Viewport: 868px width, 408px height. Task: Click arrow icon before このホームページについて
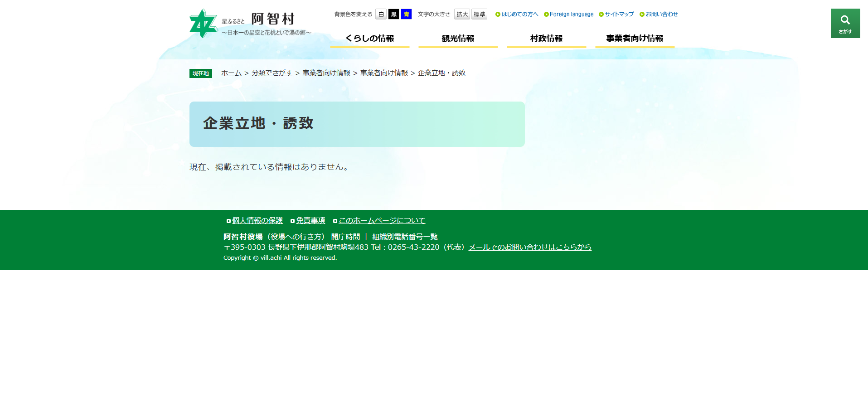pos(335,221)
